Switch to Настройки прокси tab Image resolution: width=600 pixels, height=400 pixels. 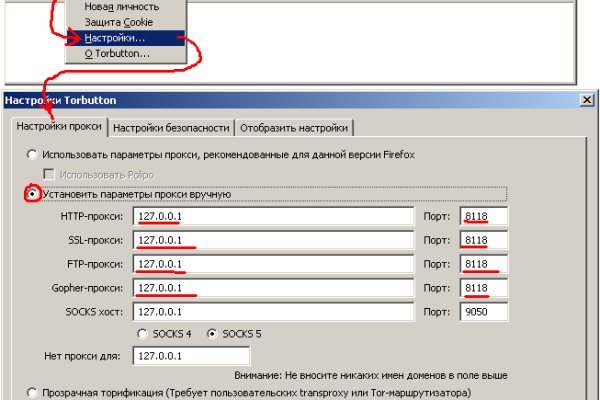coord(57,128)
